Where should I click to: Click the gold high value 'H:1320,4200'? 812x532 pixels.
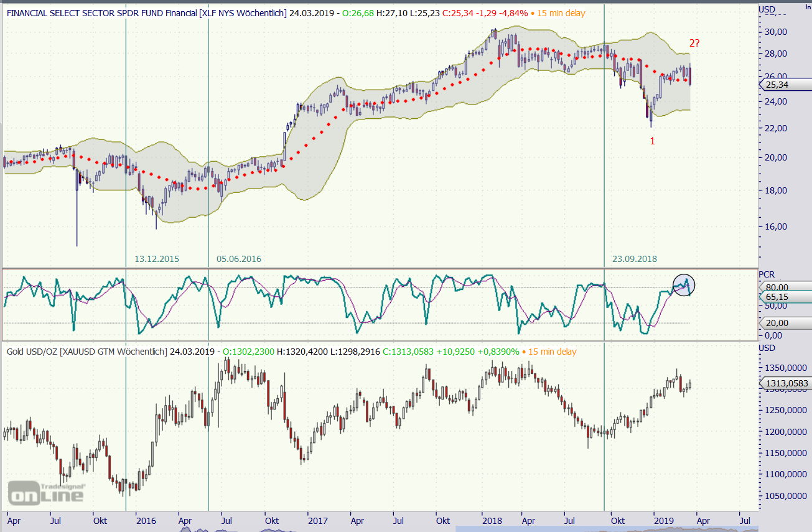pyautogui.click(x=303, y=352)
